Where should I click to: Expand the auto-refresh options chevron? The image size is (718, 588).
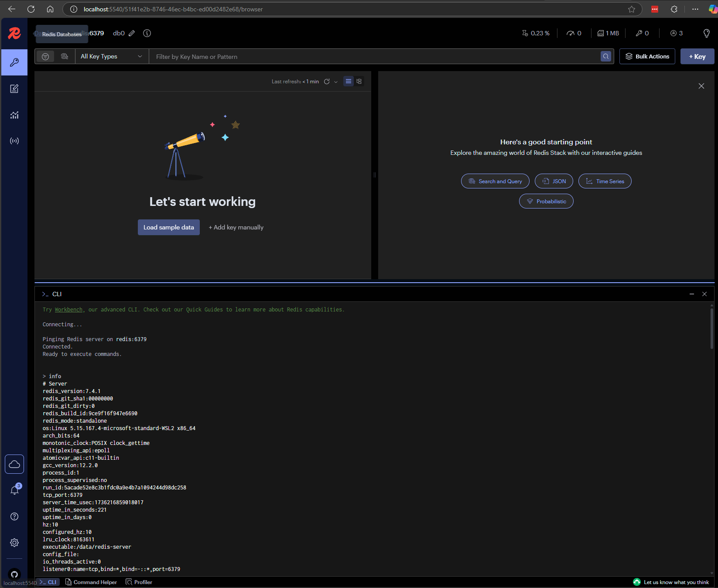point(336,82)
